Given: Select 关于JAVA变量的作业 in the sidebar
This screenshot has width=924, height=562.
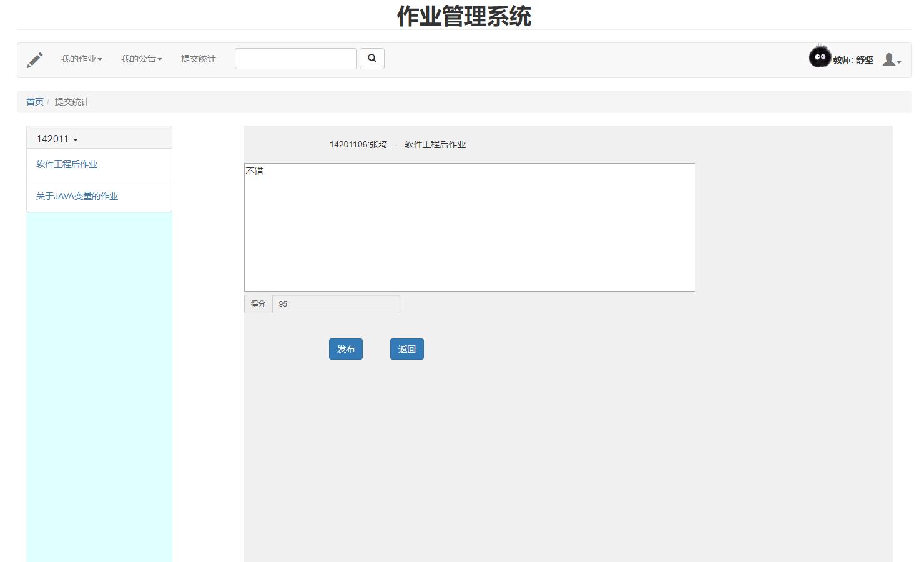Looking at the screenshot, I should [76, 195].
